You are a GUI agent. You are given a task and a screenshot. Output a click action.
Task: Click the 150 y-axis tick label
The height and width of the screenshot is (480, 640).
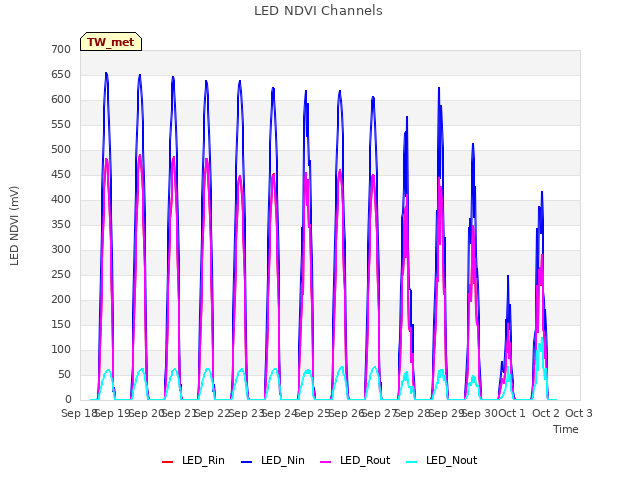click(61, 324)
